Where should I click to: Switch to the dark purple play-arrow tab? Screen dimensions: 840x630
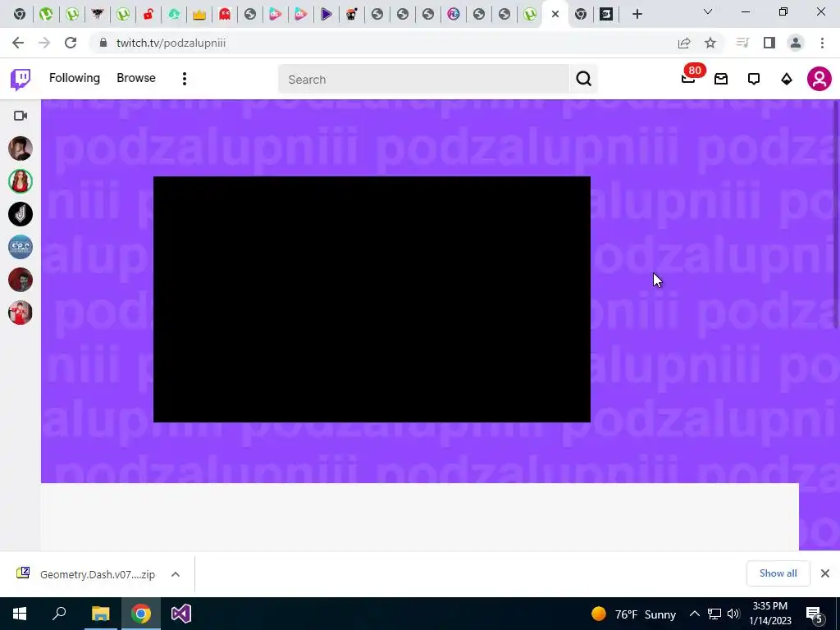[x=326, y=14]
